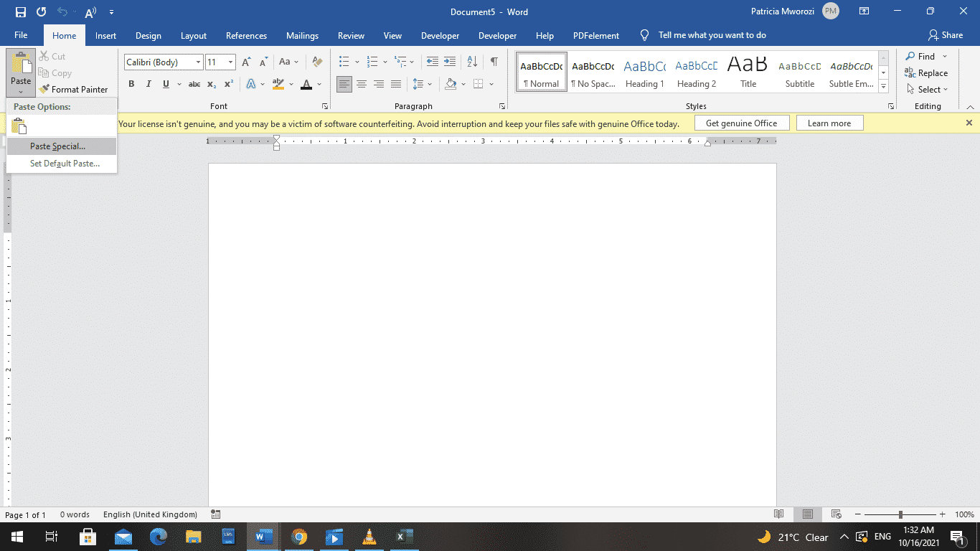Open the Learn more link
Screen dimensions: 980x551
(x=829, y=123)
